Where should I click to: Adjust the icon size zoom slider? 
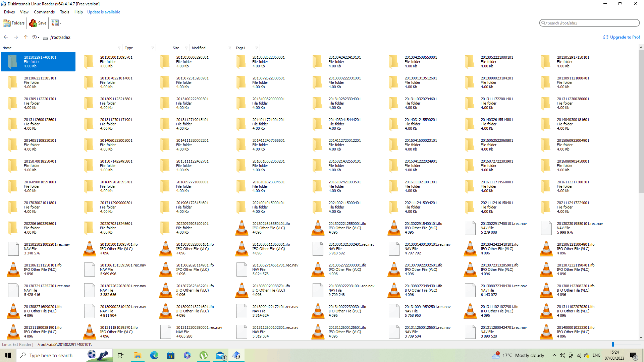pyautogui.click(x=612, y=344)
